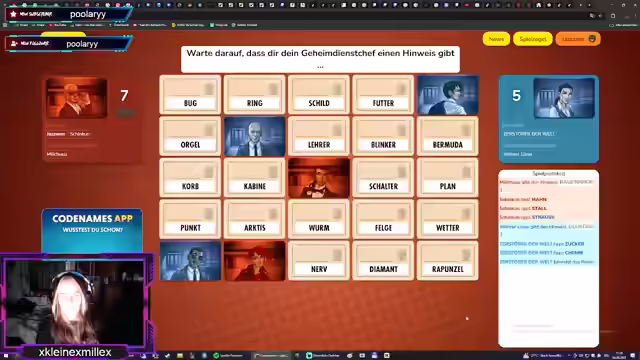This screenshot has width=640, height=360.
Task: Select the RAPUNZEL card
Action: (x=448, y=261)
